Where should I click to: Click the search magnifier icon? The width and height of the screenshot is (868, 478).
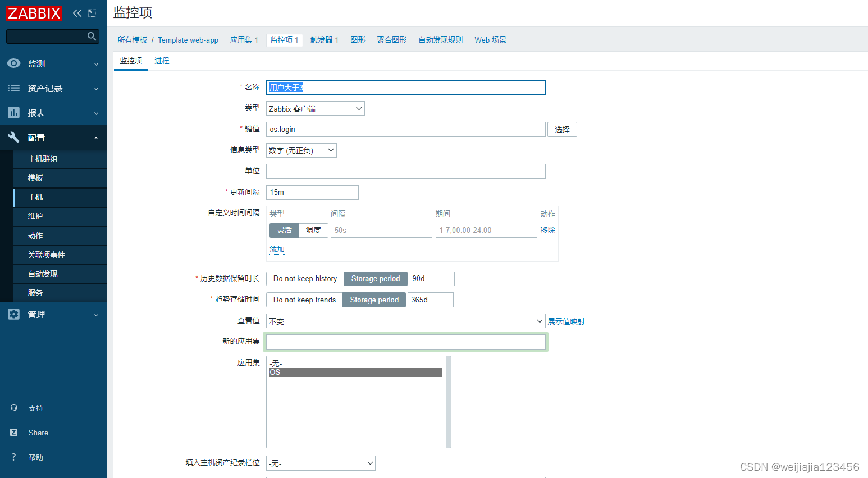click(92, 36)
